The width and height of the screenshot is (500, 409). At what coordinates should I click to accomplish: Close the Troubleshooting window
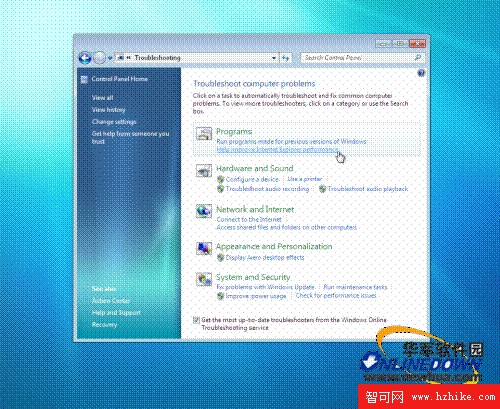click(x=417, y=43)
